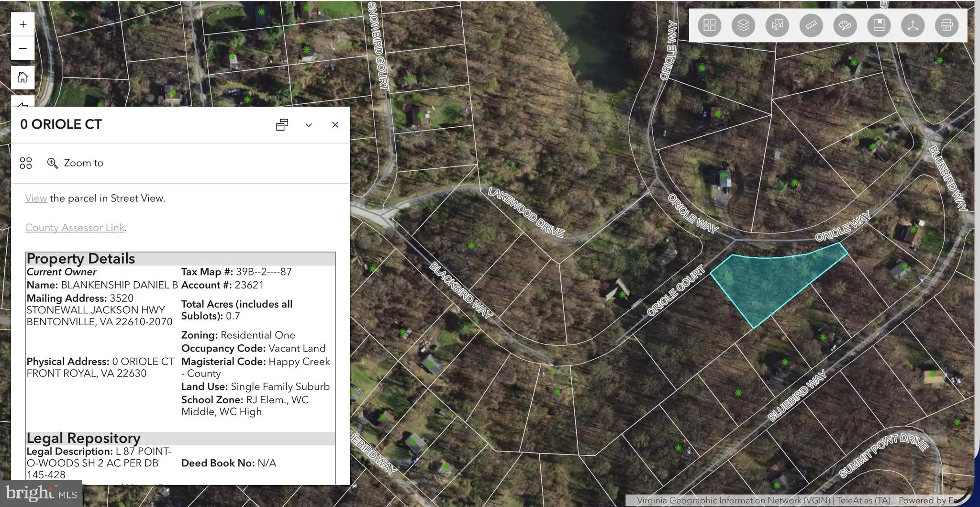
Task: Open the three-arrow coordinate tool
Action: click(913, 25)
